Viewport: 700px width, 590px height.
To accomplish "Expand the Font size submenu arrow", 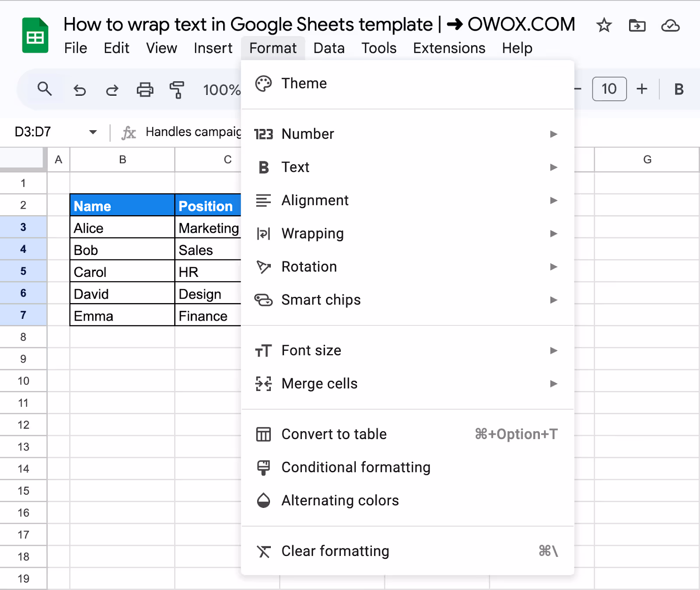I will (553, 350).
